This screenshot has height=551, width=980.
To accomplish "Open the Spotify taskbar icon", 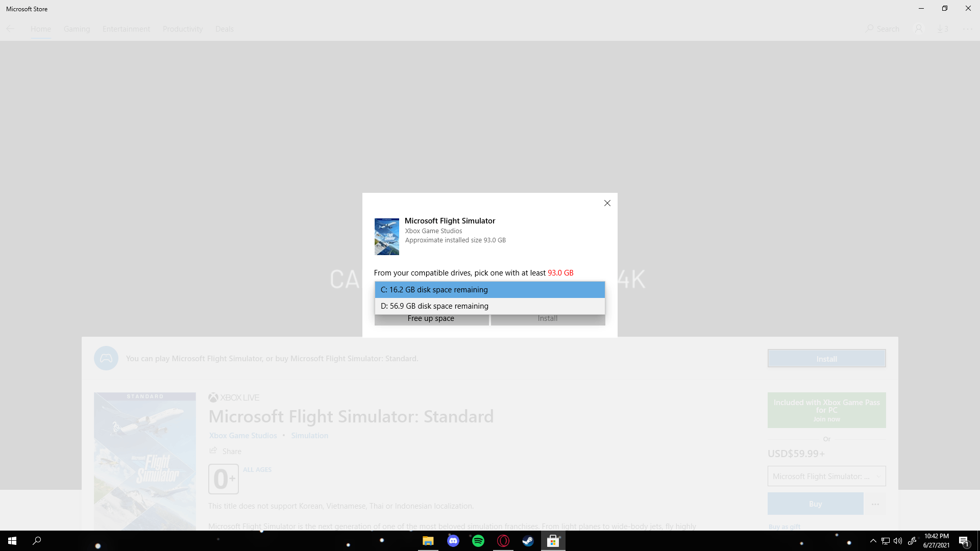I will point(478,541).
